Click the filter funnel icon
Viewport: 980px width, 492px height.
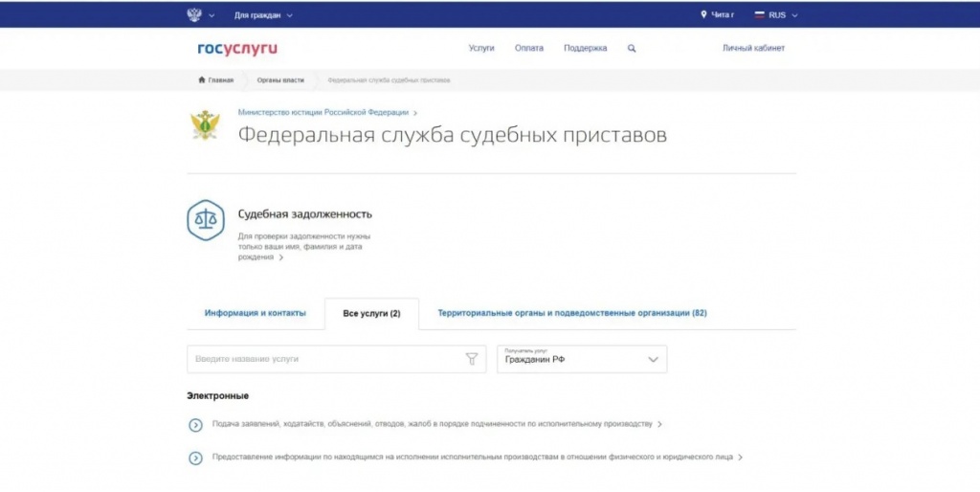(x=472, y=359)
